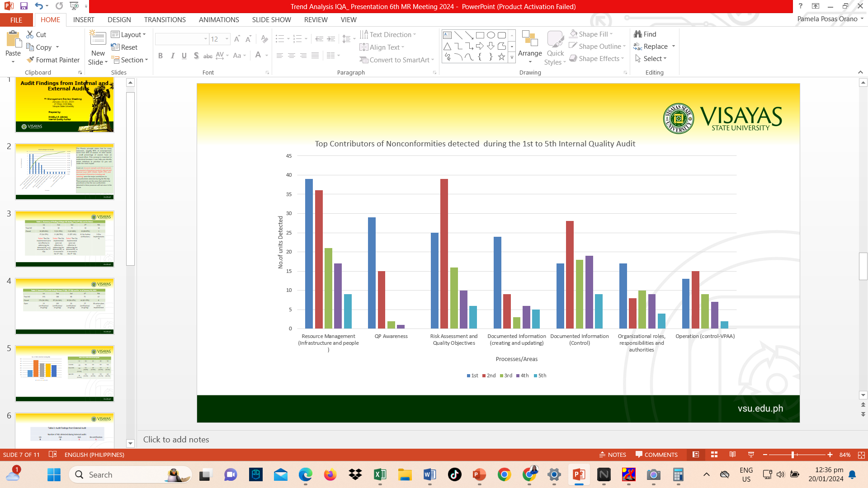
Task: Open font size combo box dropdown
Action: point(227,39)
